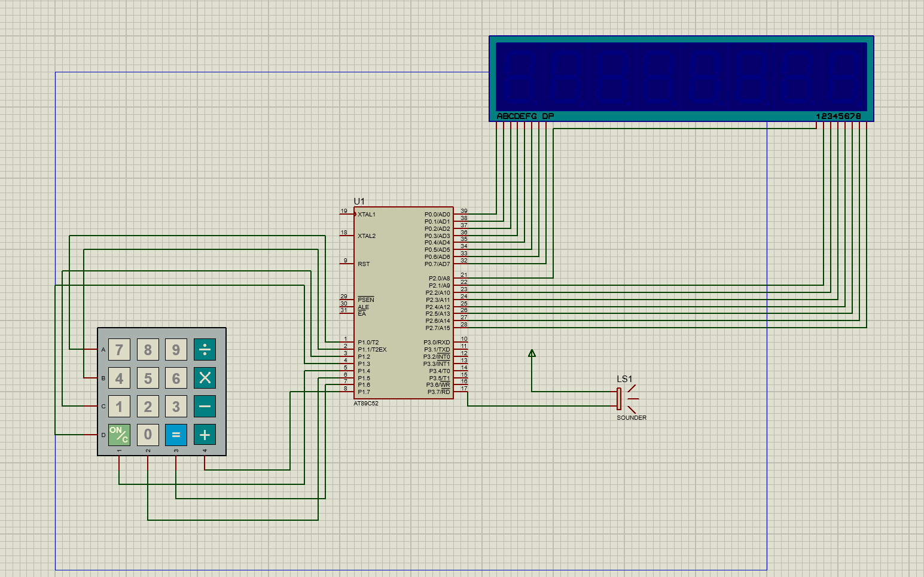Screen dimensions: 924x577
Task: Click keypad row D label
Action: click(x=103, y=435)
